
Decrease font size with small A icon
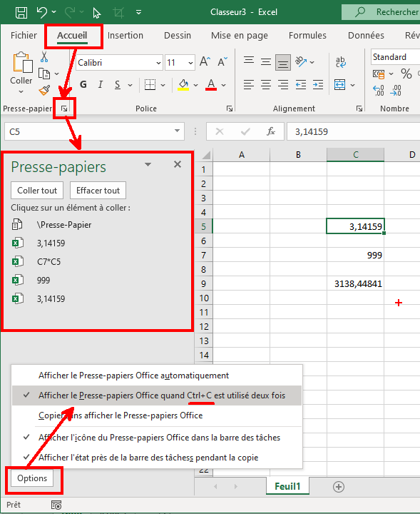[x=222, y=61]
